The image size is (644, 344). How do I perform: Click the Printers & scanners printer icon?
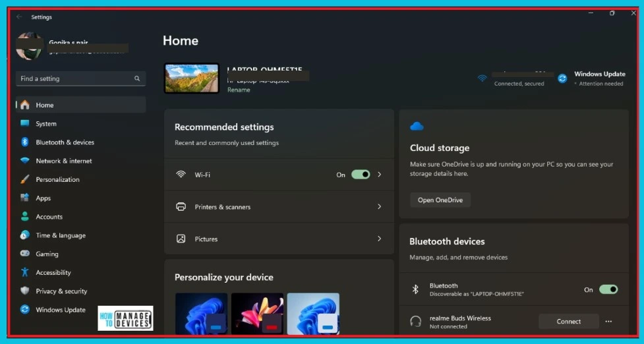[181, 206]
